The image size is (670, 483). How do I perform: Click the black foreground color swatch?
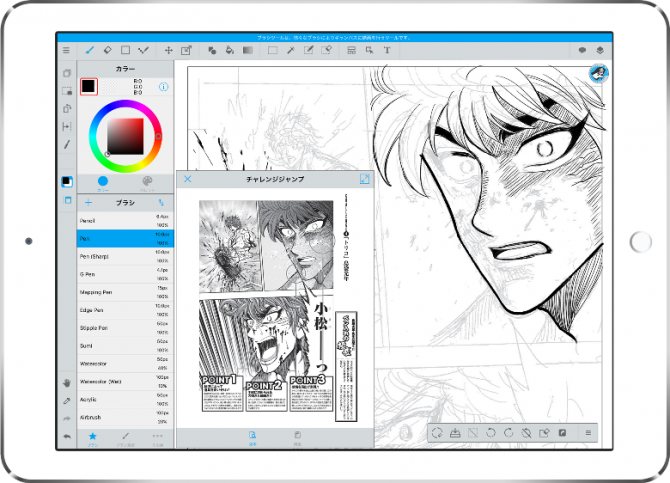click(88, 86)
